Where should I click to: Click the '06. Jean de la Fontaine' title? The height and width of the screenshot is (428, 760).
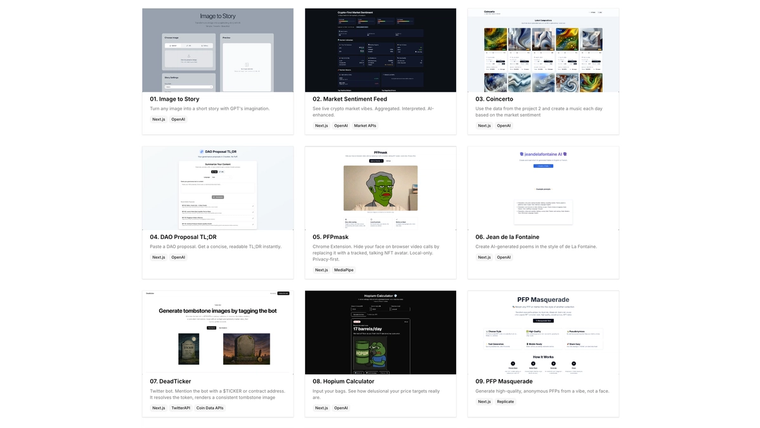pyautogui.click(x=507, y=237)
